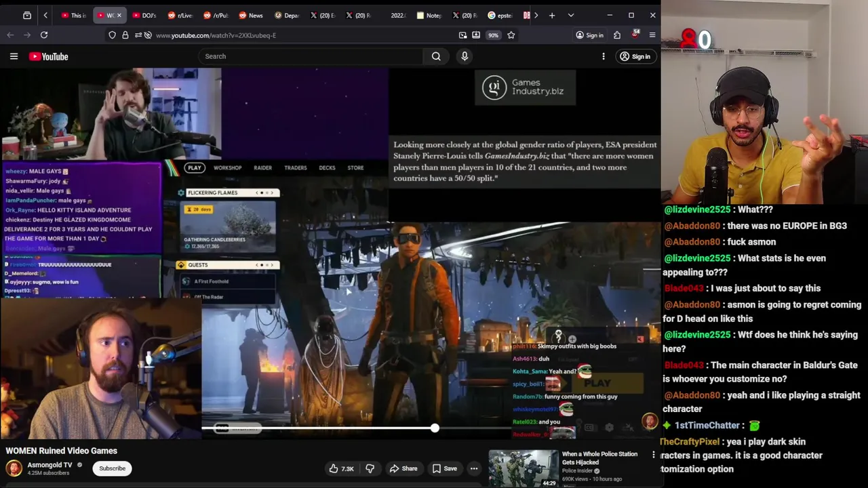Click the '4.25M subscribers' text

pyautogui.click(x=48, y=473)
